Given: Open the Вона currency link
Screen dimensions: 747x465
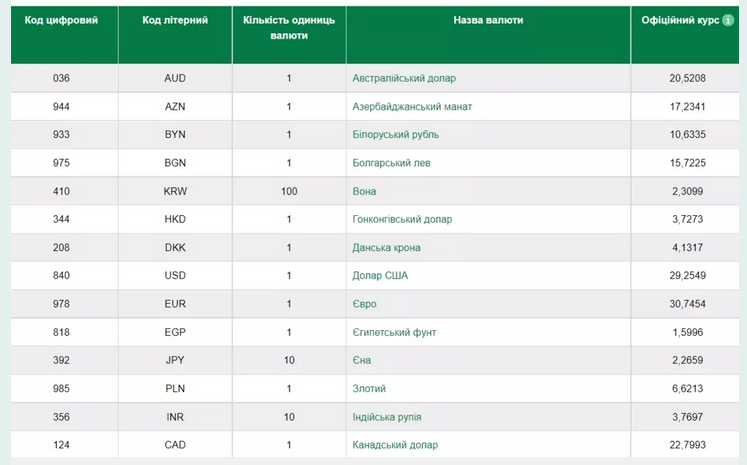Looking at the screenshot, I should pos(364,191).
